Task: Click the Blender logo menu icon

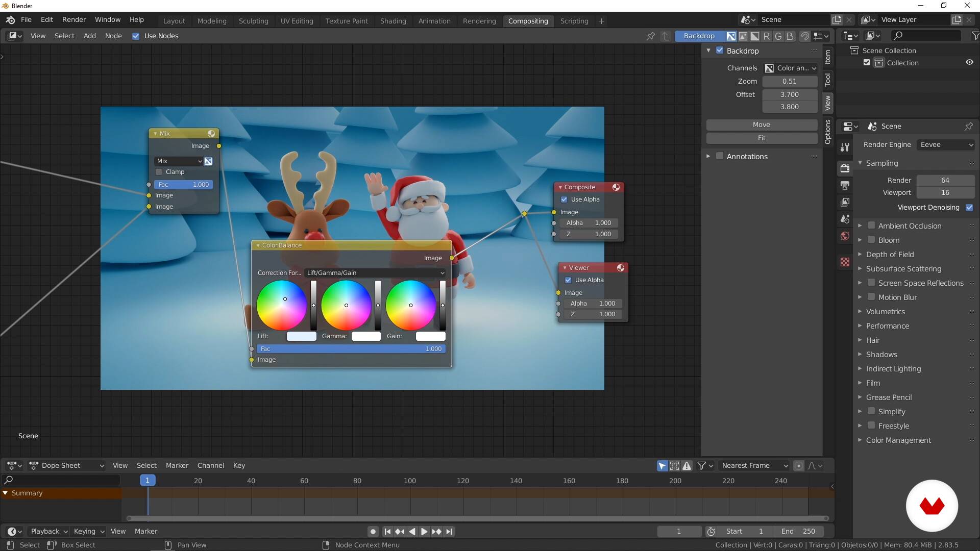Action: [x=10, y=20]
